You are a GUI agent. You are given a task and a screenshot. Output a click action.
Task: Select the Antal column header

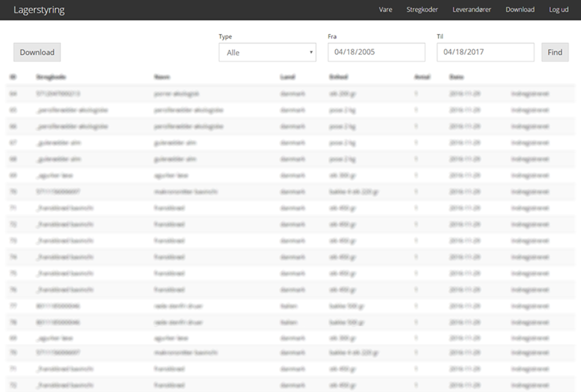pyautogui.click(x=422, y=77)
